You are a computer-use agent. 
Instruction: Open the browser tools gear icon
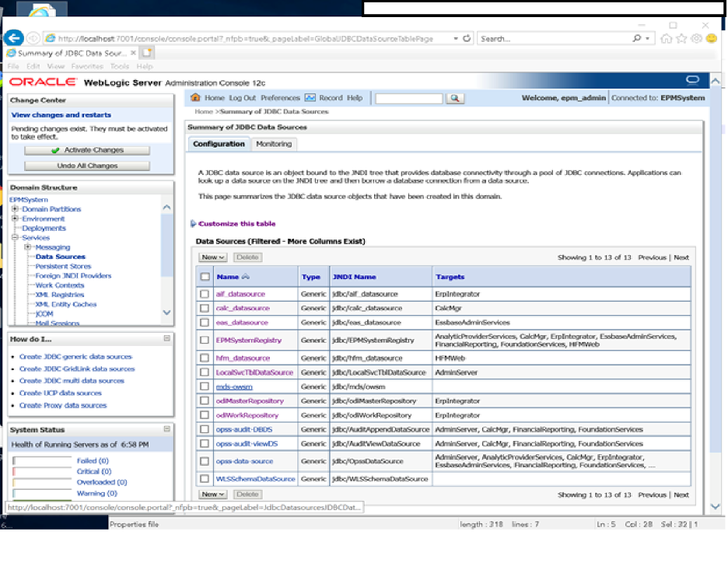(x=696, y=39)
